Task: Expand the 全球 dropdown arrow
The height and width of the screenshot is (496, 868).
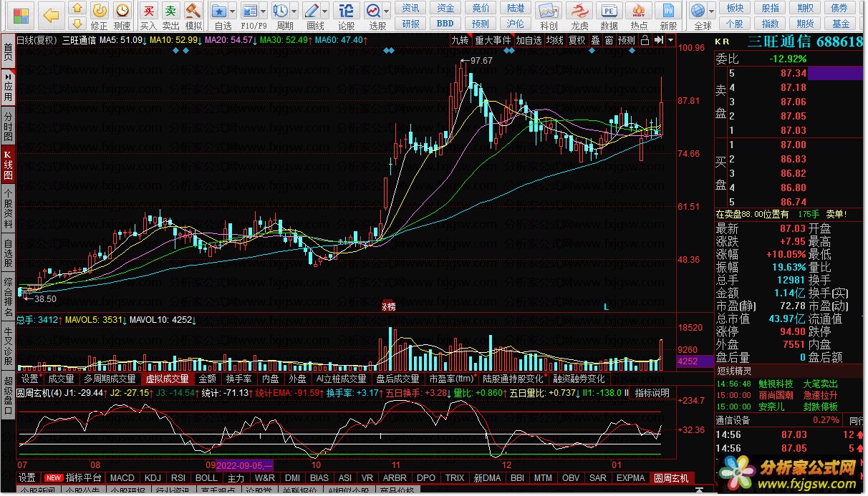Action: pos(712,11)
